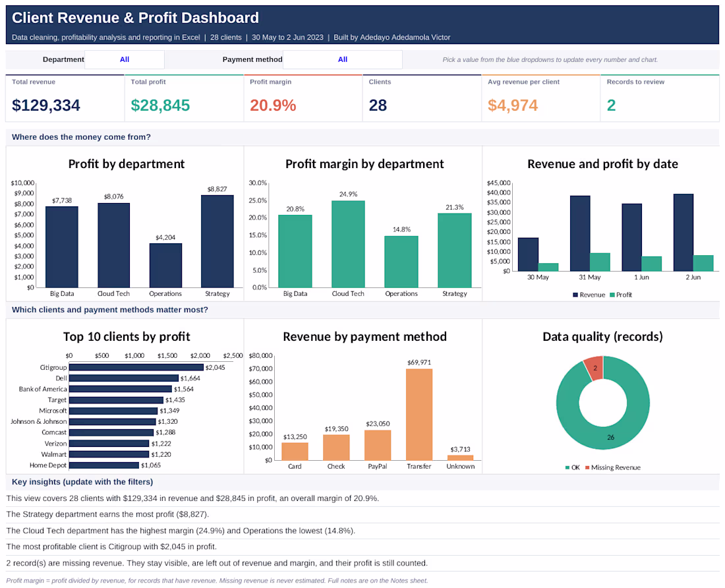This screenshot has width=725, height=588.
Task: Click the Big Data bar in Profit by department
Action: click(x=62, y=247)
